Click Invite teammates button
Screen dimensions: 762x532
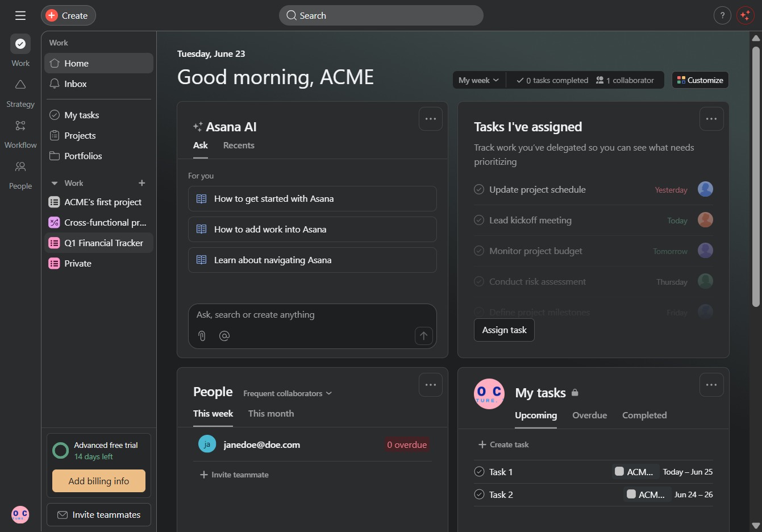(x=99, y=514)
